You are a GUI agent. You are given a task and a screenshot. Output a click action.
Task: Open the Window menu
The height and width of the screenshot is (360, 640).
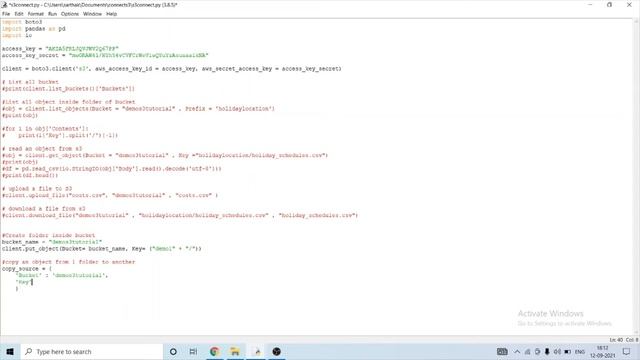[92, 14]
